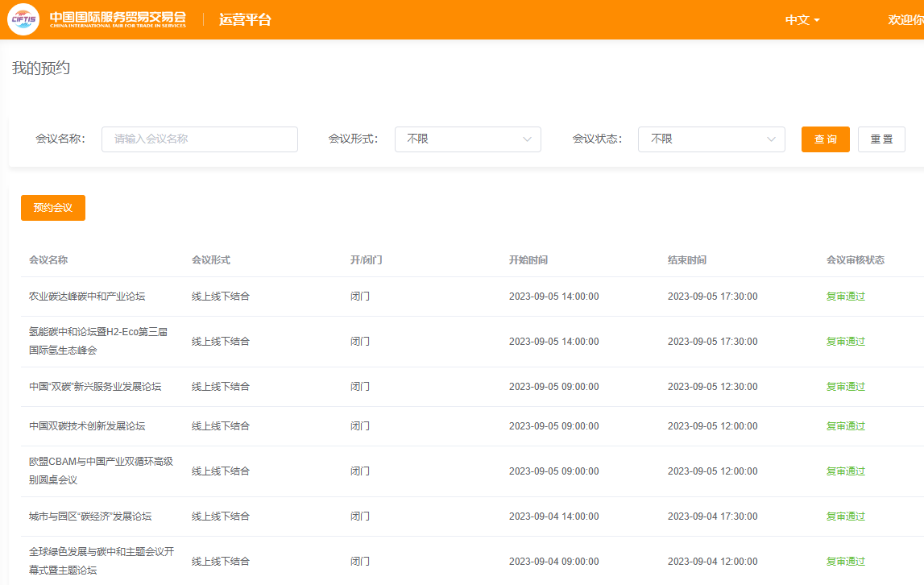The height and width of the screenshot is (585, 924).
Task: Click the 会议名称 search input field
Action: click(200, 139)
